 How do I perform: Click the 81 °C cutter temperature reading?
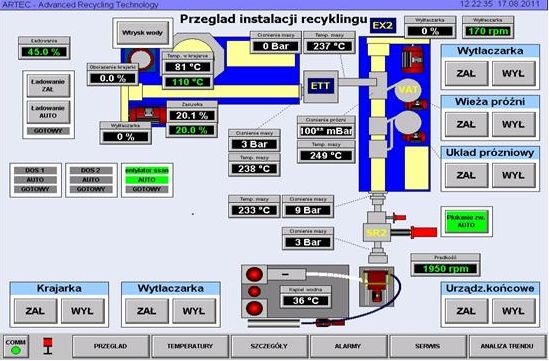[188, 67]
